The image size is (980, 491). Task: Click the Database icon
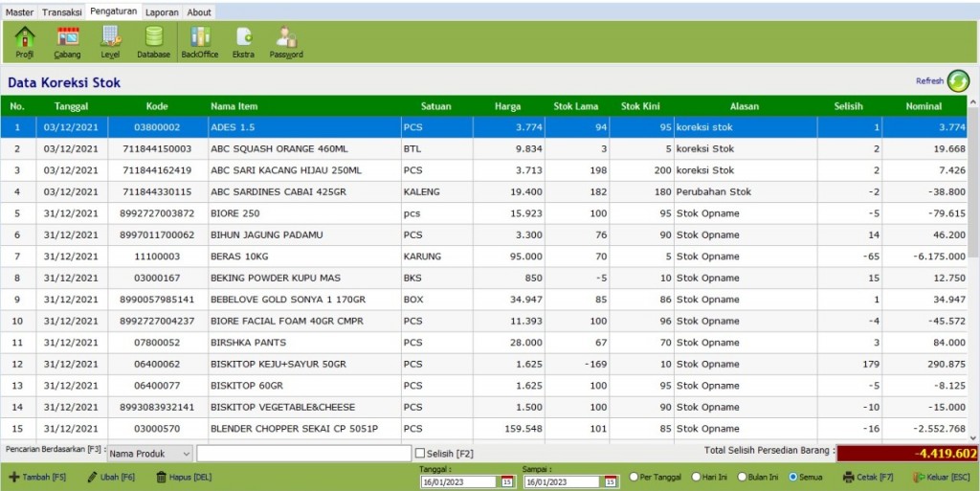(x=154, y=36)
